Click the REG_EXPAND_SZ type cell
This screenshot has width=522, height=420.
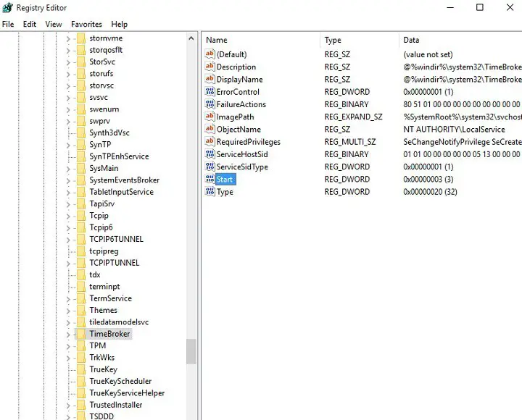click(353, 117)
